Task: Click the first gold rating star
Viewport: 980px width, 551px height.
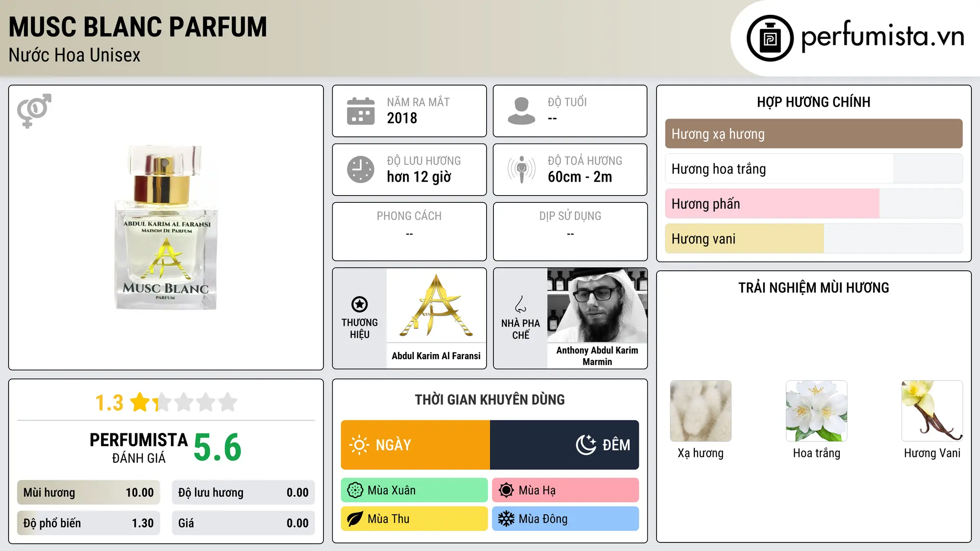Action: (x=140, y=402)
